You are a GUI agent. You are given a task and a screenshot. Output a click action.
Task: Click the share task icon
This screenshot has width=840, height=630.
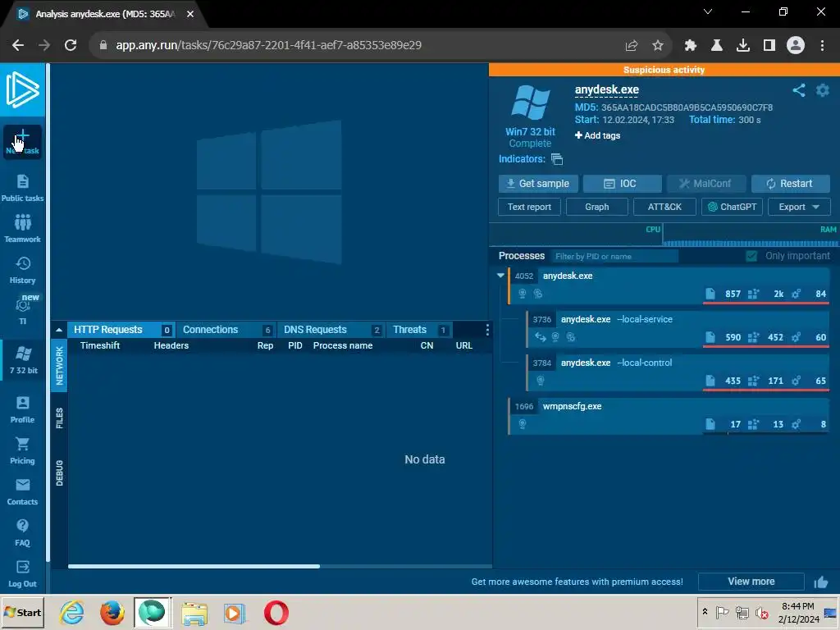pyautogui.click(x=799, y=90)
